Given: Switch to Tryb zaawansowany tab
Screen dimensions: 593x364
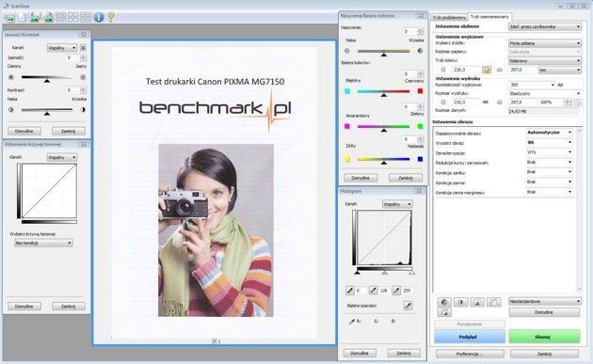Looking at the screenshot, I should click(x=489, y=17).
